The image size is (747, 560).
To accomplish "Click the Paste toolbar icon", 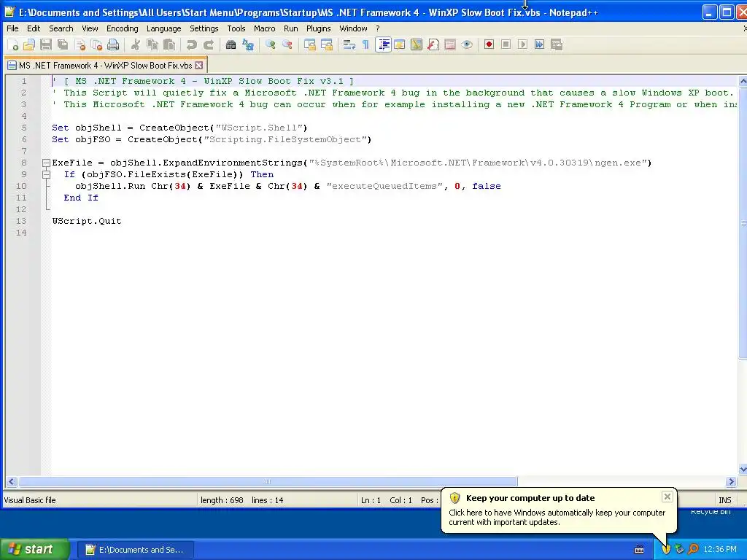I will 169,44.
